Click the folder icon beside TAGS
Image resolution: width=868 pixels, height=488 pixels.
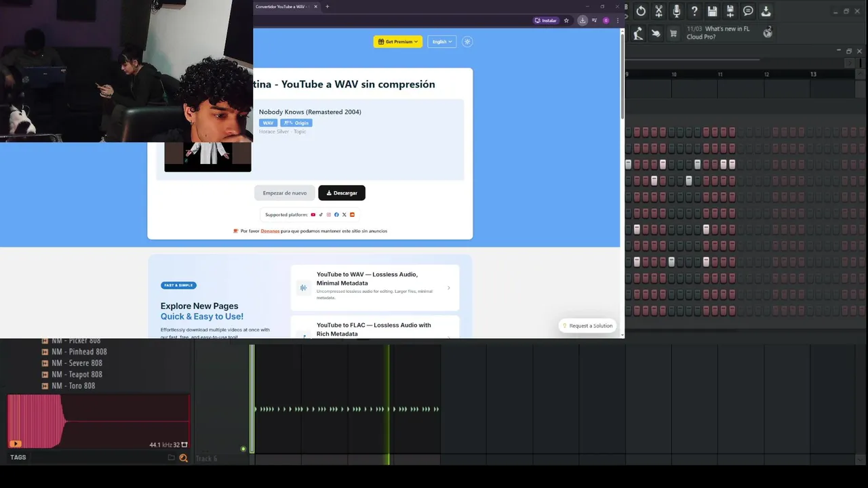[x=172, y=457]
